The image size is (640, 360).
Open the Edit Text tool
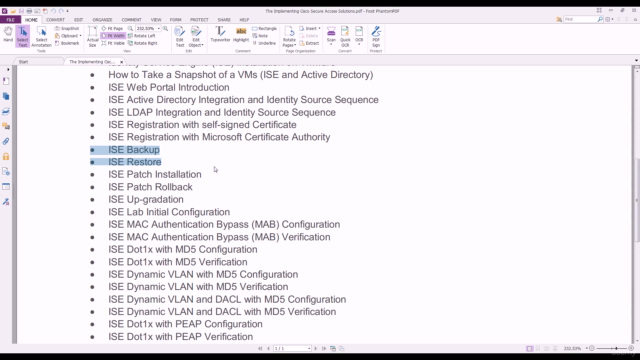[x=180, y=36]
